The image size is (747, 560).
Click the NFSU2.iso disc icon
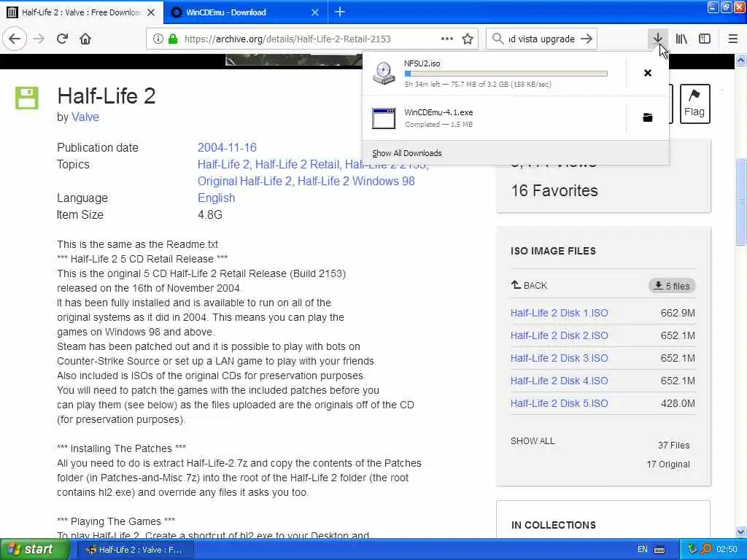click(384, 74)
